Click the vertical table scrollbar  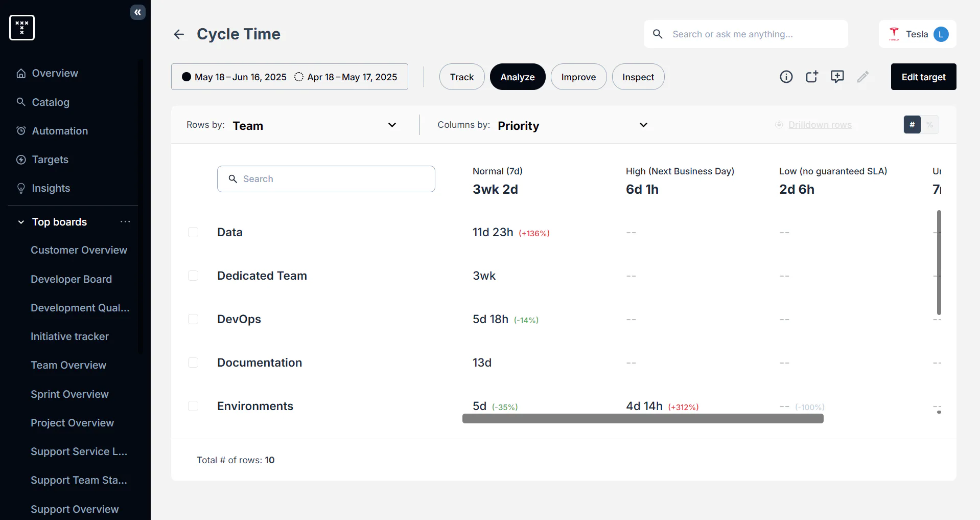tap(939, 262)
